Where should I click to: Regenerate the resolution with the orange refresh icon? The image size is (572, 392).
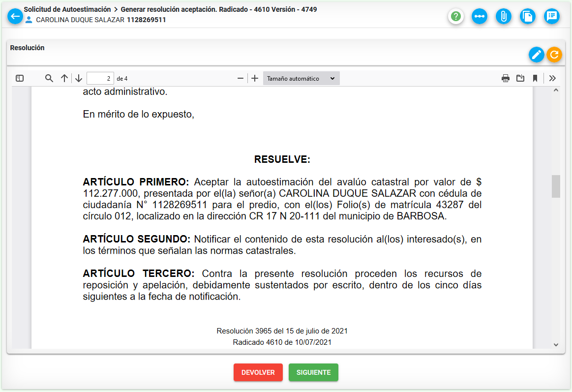tap(554, 55)
